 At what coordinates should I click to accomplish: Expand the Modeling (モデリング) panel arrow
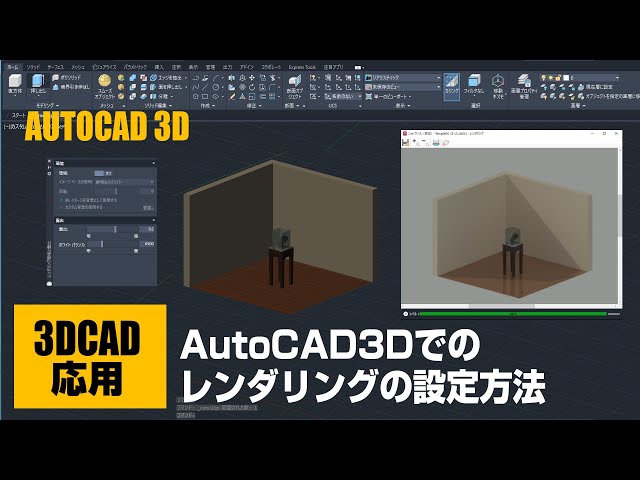point(58,106)
